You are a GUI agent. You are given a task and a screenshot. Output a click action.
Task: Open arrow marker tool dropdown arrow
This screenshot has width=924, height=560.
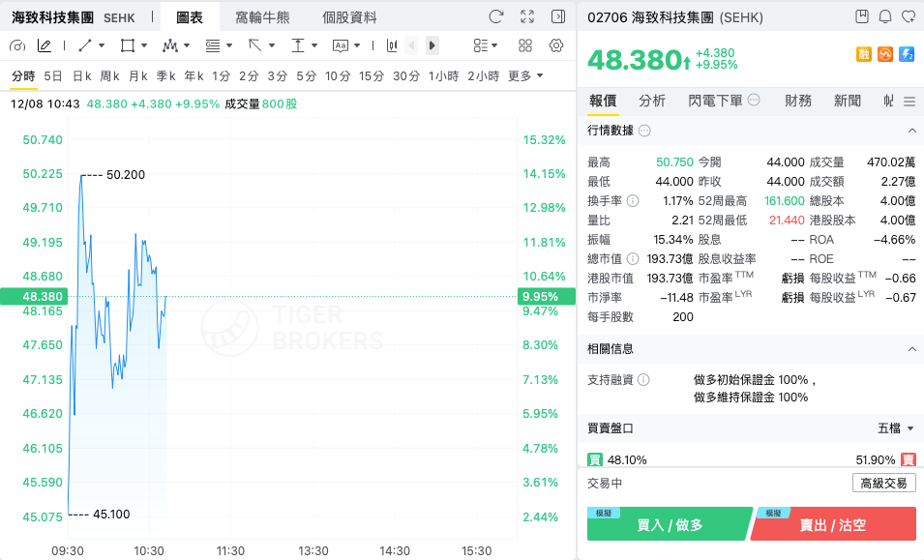tap(272, 45)
